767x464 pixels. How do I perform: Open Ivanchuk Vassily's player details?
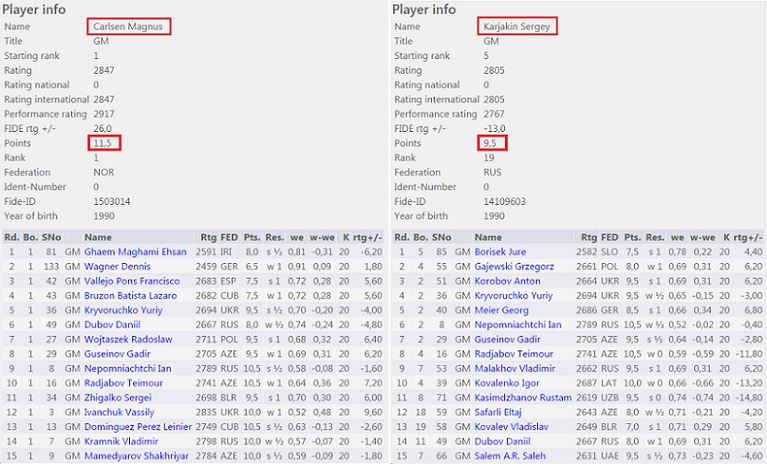(x=121, y=413)
